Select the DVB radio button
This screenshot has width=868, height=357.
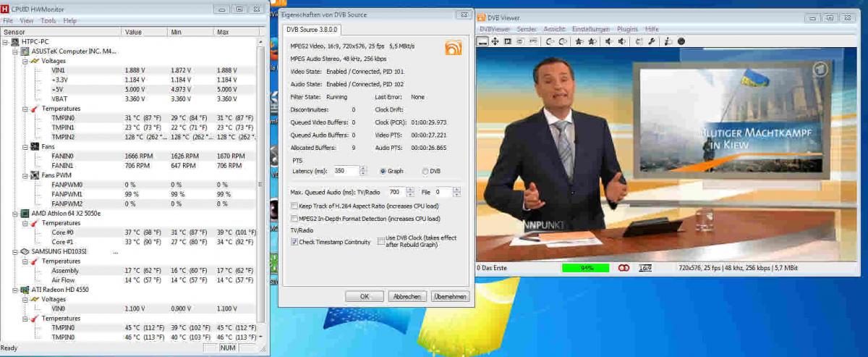[425, 171]
